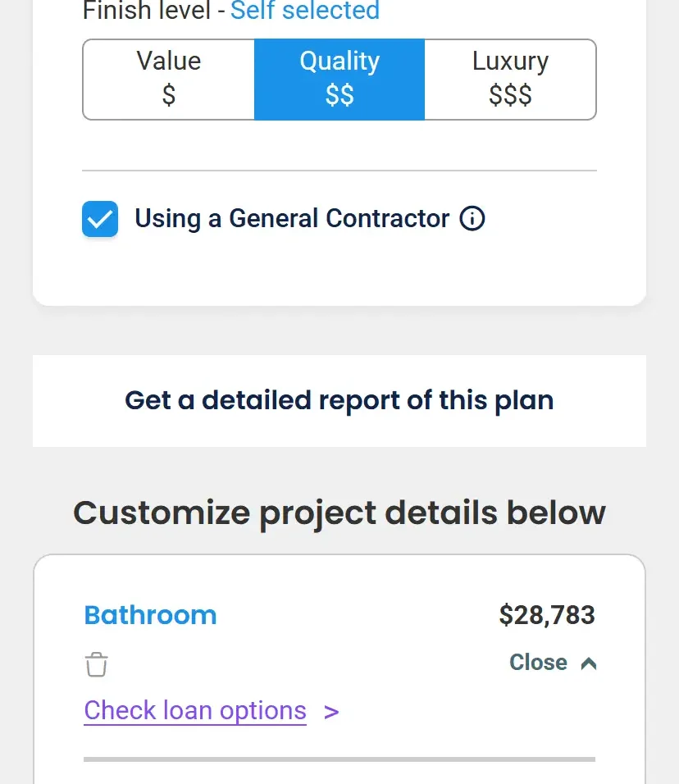Click the Using a General Contractor label
679x784 pixels.
[292, 219]
